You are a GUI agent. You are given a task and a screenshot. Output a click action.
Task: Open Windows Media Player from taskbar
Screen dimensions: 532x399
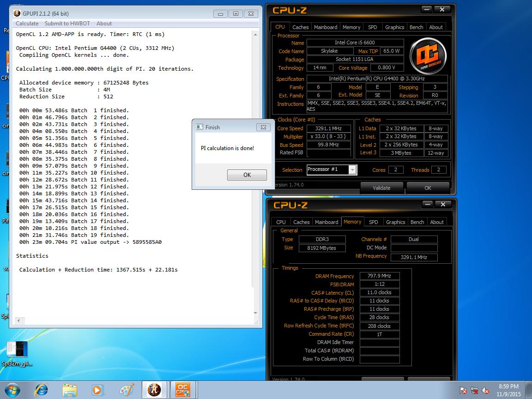98,390
